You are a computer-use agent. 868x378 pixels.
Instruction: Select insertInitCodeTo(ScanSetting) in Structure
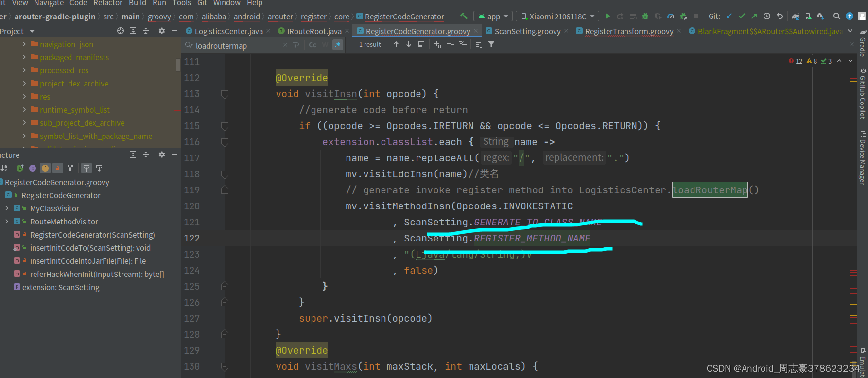click(90, 248)
